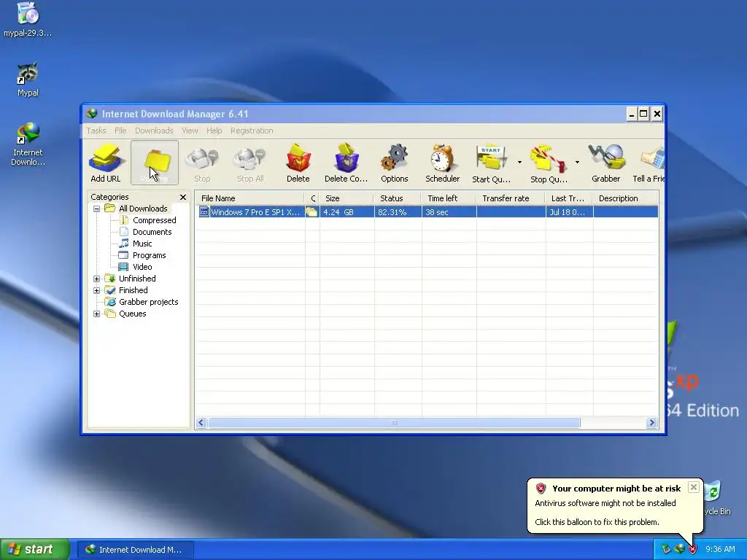
Task: Open the Help menu
Action: click(x=214, y=131)
